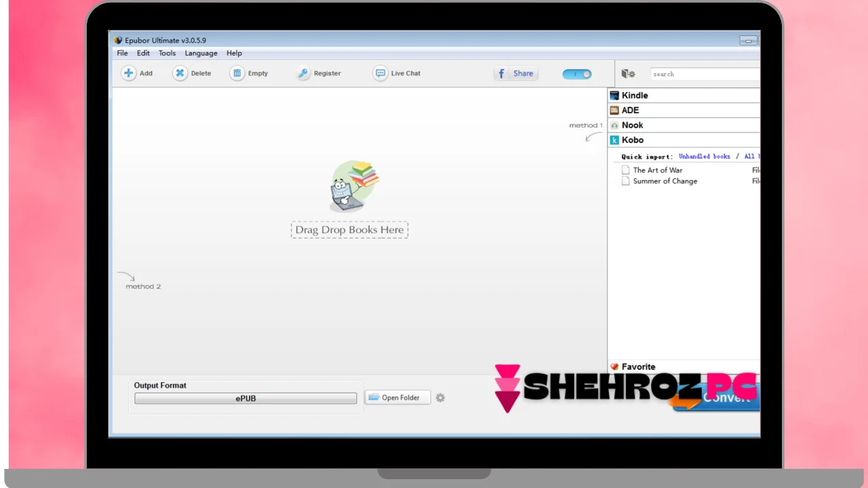This screenshot has width=868, height=488.
Task: Expand the Kindle device section
Action: coord(684,96)
